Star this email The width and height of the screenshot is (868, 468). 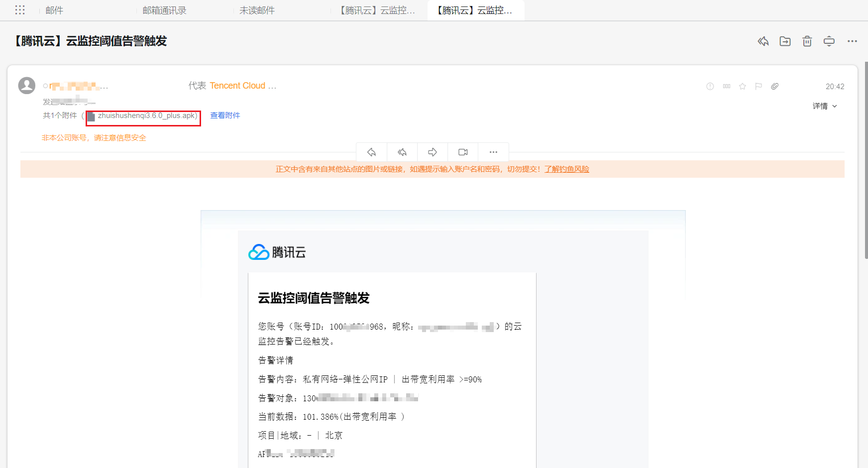click(x=743, y=86)
